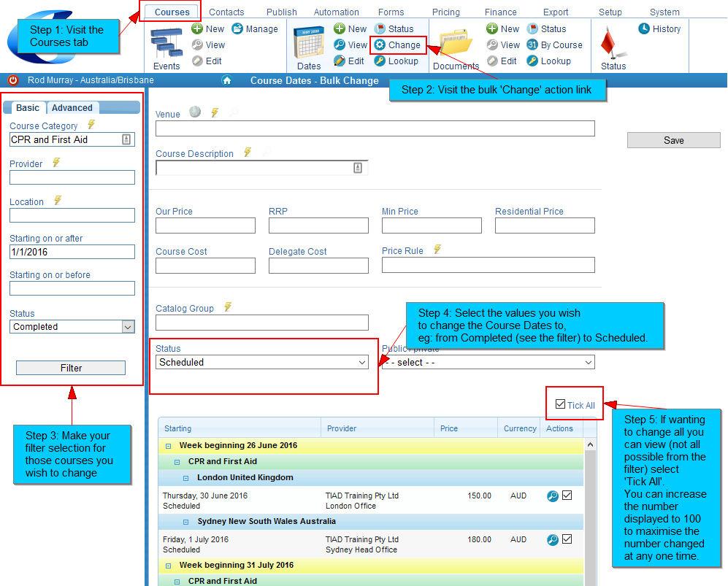Image resolution: width=728 pixels, height=586 pixels.
Task: Open the Setup tab
Action: 610,12
